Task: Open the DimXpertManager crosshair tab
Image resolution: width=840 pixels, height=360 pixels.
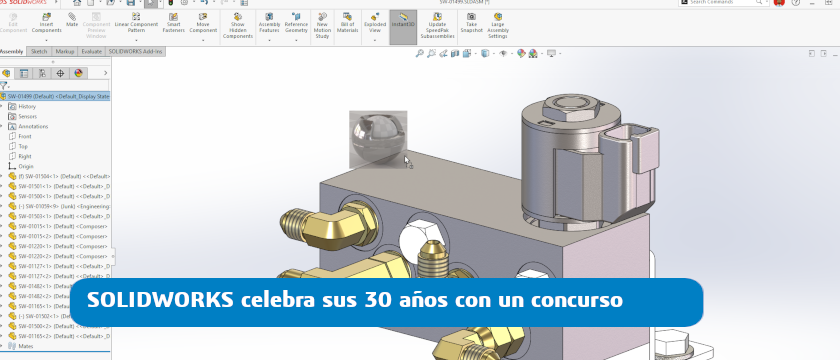Action: pos(60,73)
